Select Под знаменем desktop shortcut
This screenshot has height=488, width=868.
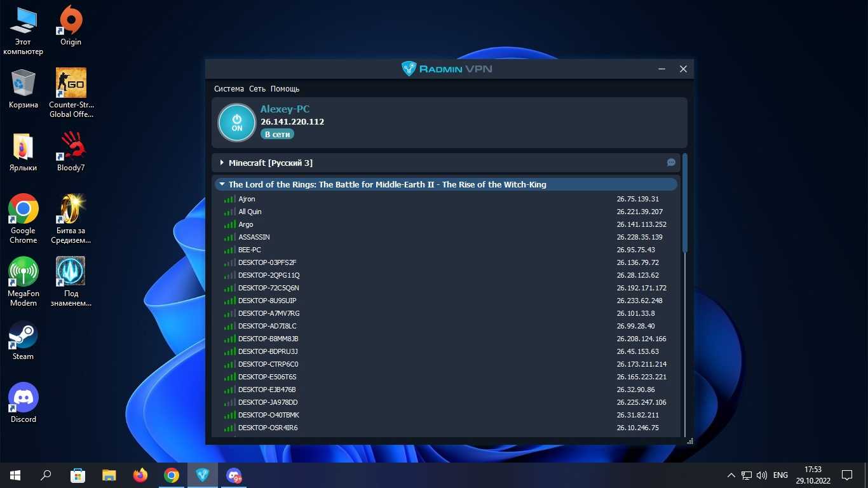click(71, 282)
